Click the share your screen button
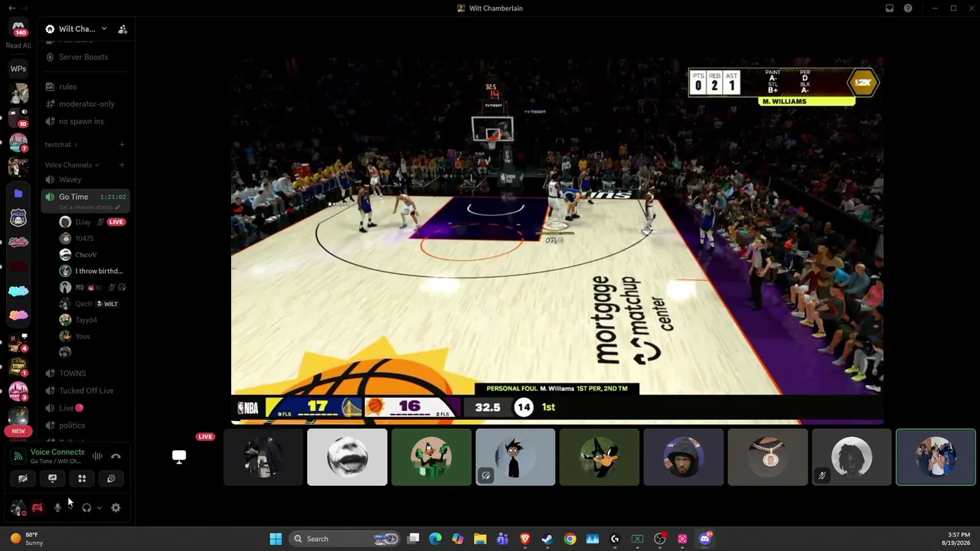The image size is (980, 551). tap(52, 478)
